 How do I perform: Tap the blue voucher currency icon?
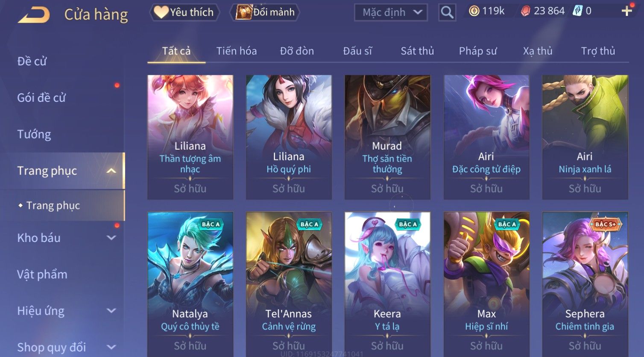pyautogui.click(x=577, y=11)
